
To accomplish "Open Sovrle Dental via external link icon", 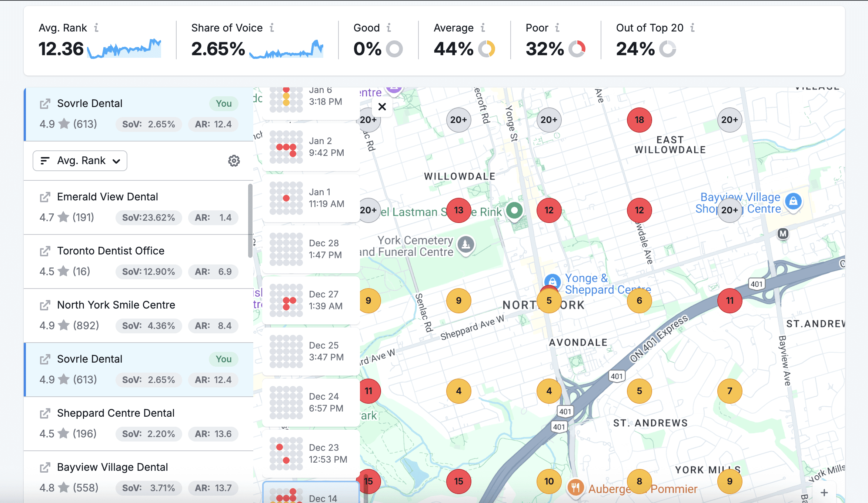I will pyautogui.click(x=45, y=104).
